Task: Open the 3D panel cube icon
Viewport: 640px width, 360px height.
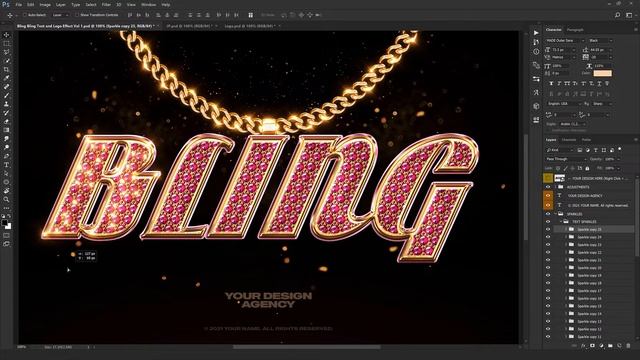Action: [x=536, y=106]
